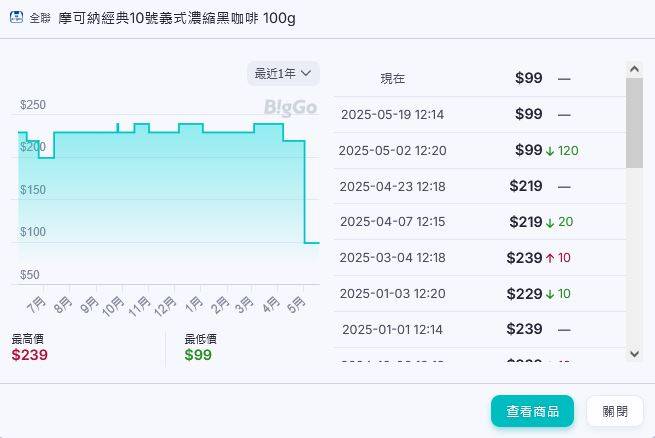Select the 2025-01-01 12:14 history row
Viewport: 655px width, 438px height.
(x=478, y=329)
